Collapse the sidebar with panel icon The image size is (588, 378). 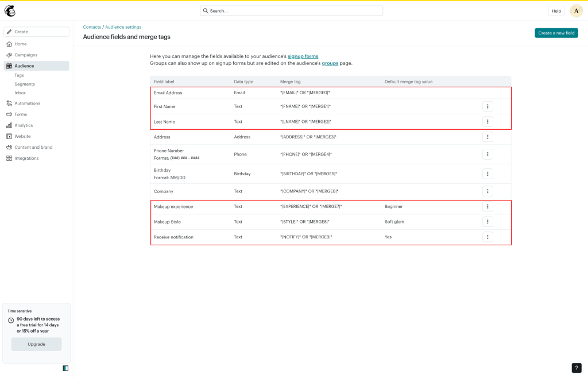[x=65, y=368]
